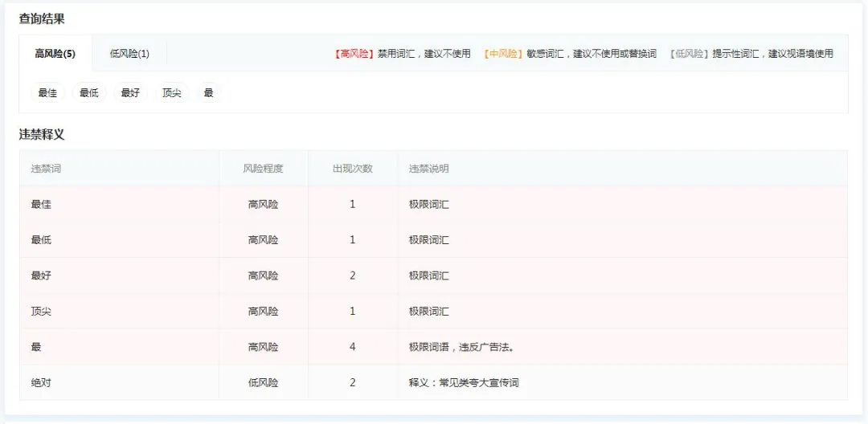Click the 违禁说明 column header
Screen dimensions: 868x424
429,169
